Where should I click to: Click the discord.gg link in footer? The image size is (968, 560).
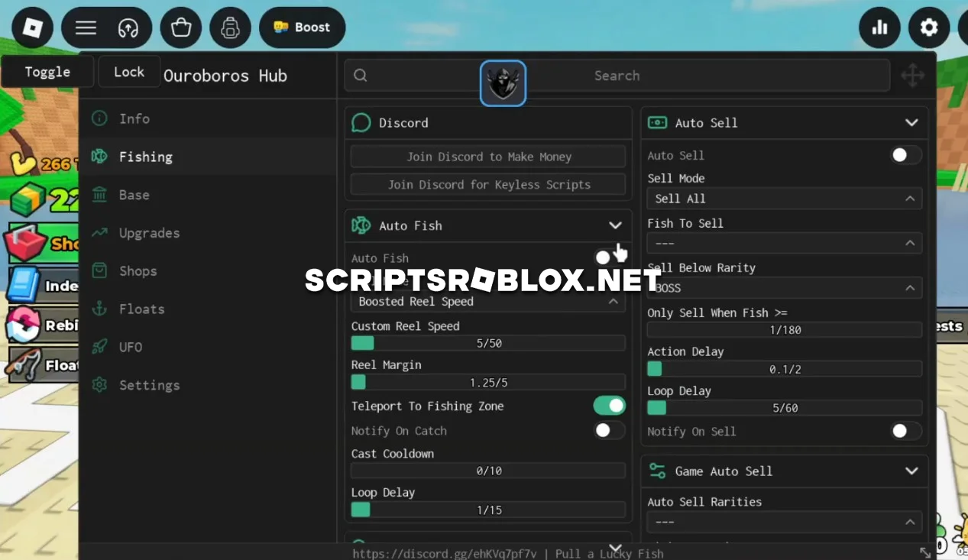click(445, 553)
